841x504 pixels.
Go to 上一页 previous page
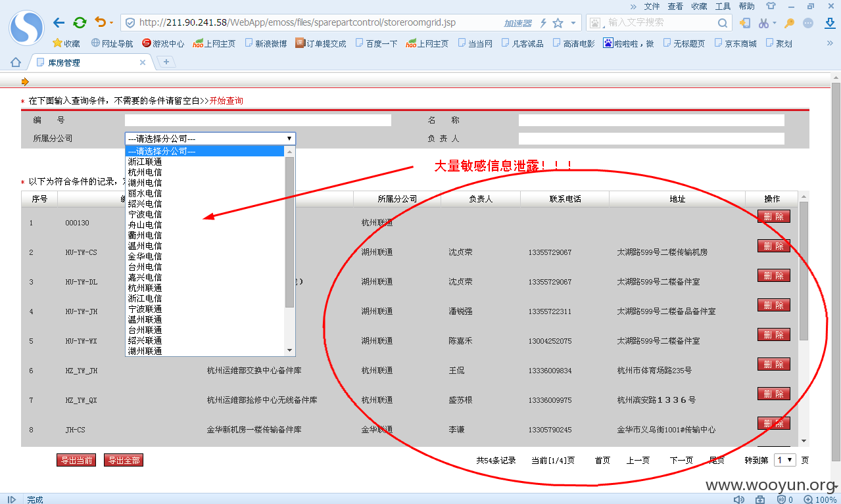(637, 461)
